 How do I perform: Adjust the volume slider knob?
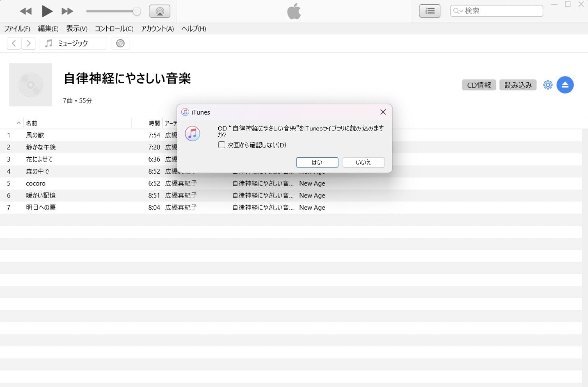pos(136,11)
